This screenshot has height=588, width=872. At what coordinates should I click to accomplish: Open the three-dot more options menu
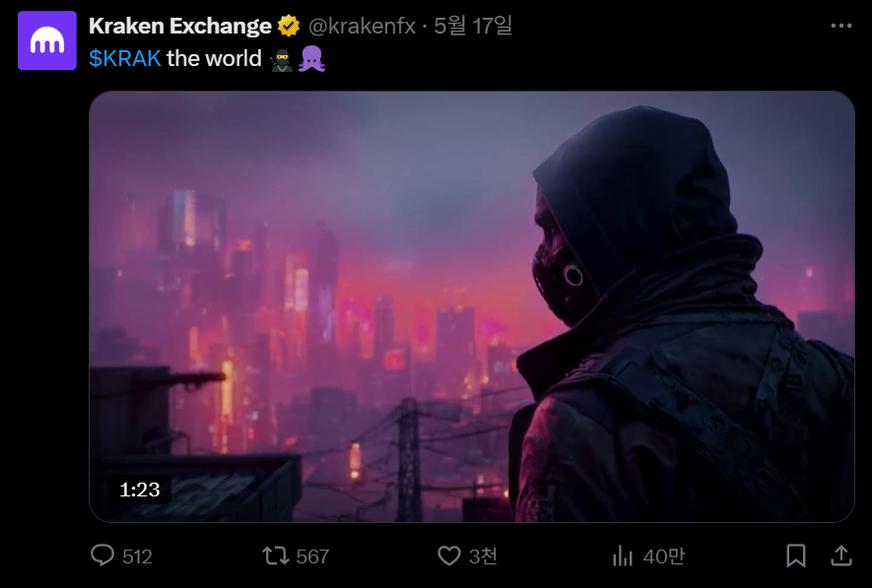[841, 26]
